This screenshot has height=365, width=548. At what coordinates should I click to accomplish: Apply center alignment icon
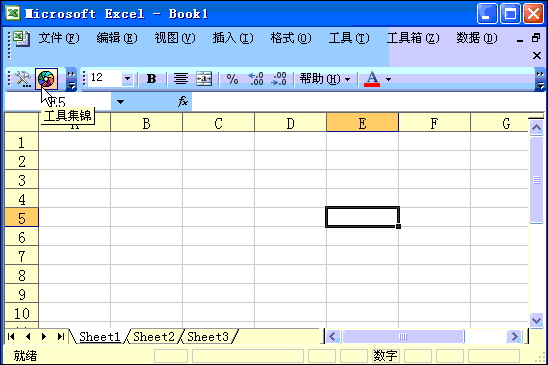tap(181, 79)
